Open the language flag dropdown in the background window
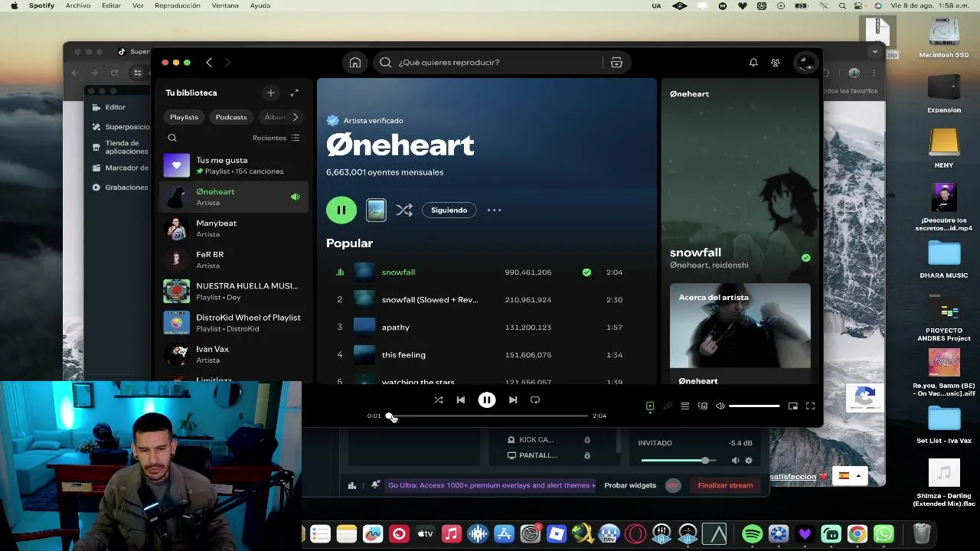980x551 pixels. [850, 476]
